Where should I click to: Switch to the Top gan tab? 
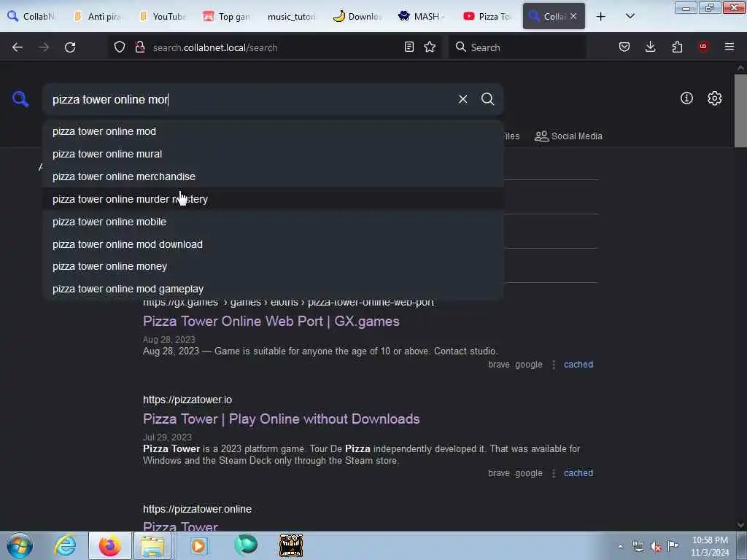(227, 16)
